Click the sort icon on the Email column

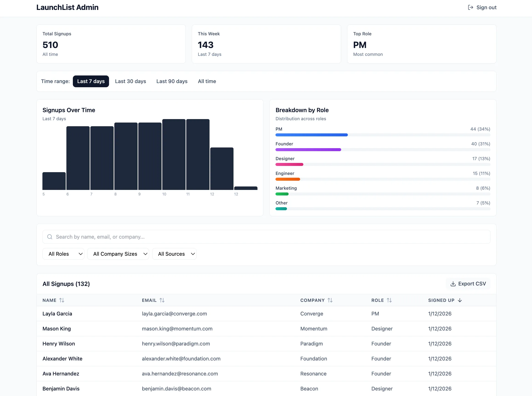click(x=162, y=300)
